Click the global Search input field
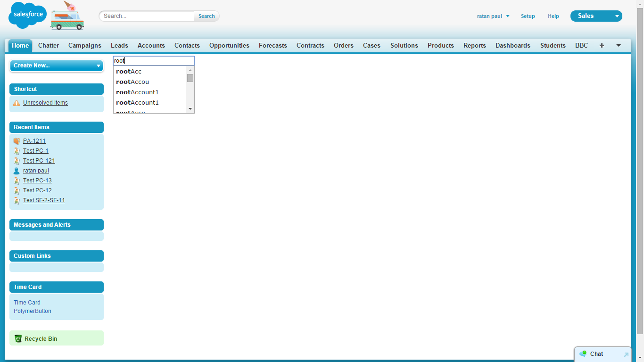644x362 pixels. [147, 16]
